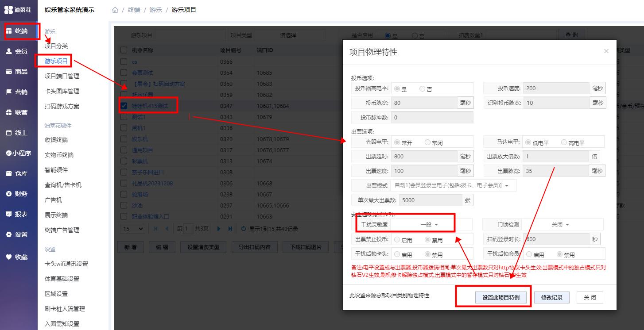Refresh the table with the reload icon
Viewport: 644px width, 330px height.
244,229
